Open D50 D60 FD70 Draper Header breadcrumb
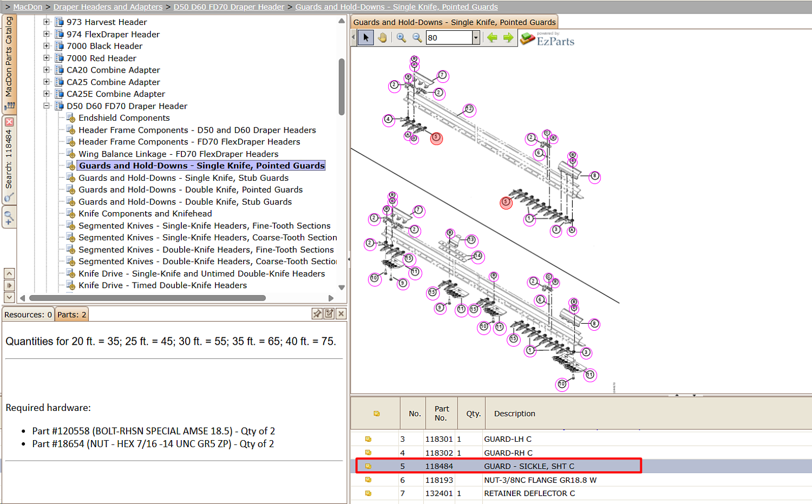 tap(228, 7)
